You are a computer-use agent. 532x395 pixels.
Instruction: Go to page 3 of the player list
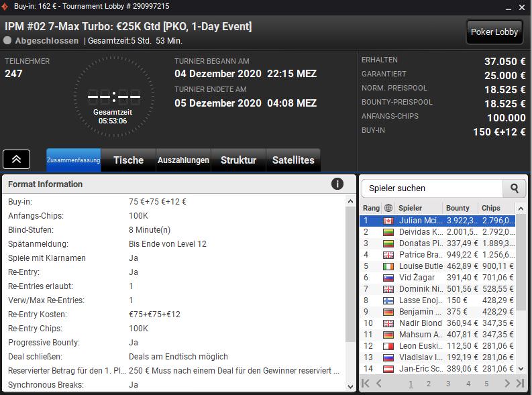(448, 384)
